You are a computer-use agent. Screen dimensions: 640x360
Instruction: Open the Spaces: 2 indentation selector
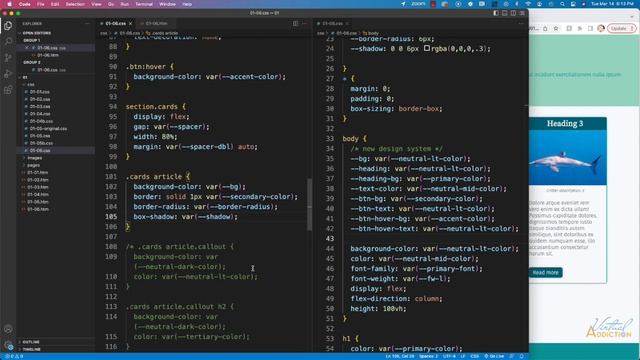coord(428,356)
